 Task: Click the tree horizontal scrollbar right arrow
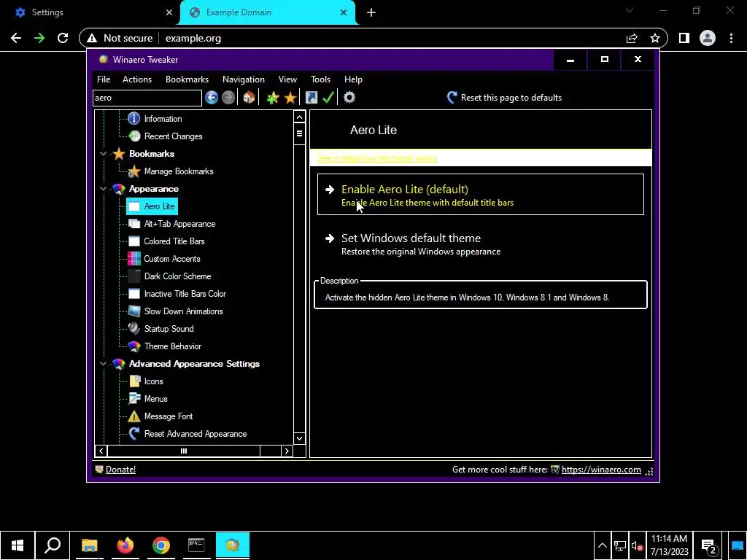[286, 451]
